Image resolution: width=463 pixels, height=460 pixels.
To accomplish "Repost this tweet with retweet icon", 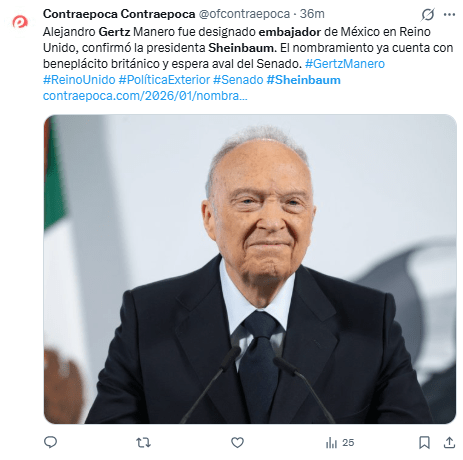I will [143, 442].
